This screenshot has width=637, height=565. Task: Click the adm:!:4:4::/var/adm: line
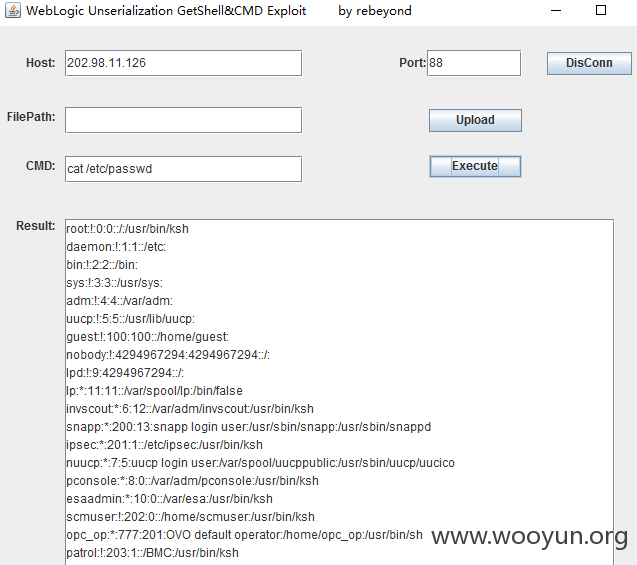[x=119, y=301]
